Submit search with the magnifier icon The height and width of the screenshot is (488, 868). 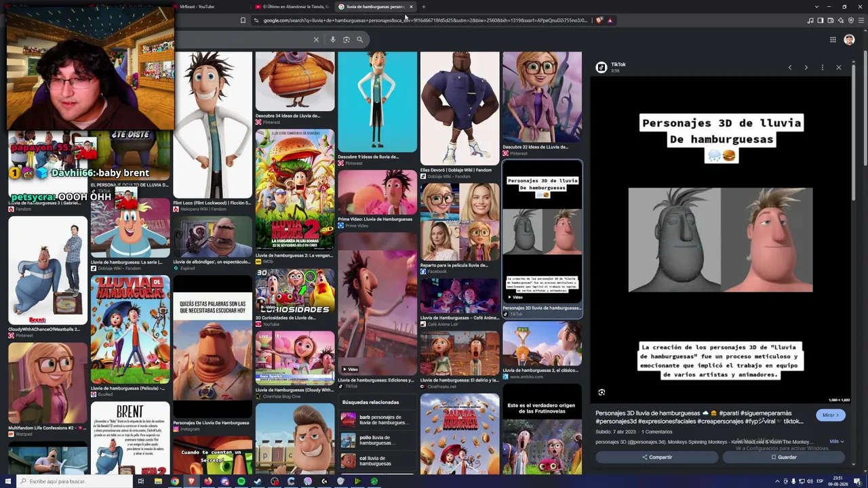tap(359, 39)
